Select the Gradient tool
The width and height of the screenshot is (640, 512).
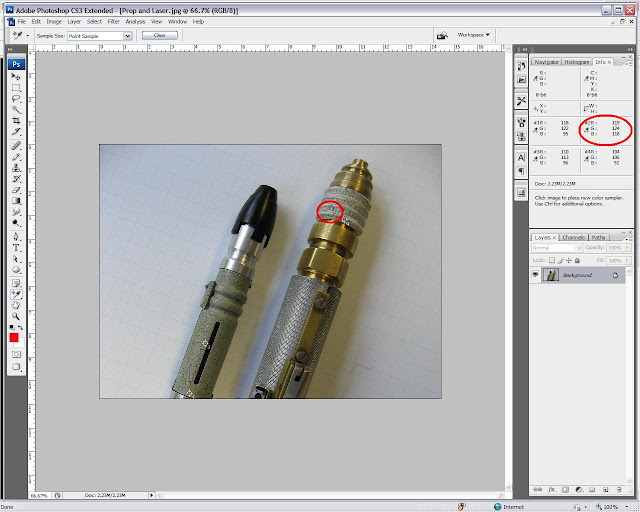click(x=16, y=201)
